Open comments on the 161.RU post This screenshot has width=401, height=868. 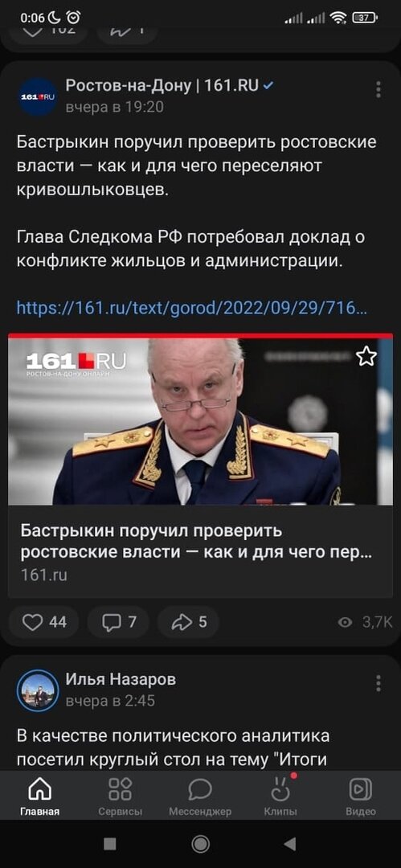[118, 622]
